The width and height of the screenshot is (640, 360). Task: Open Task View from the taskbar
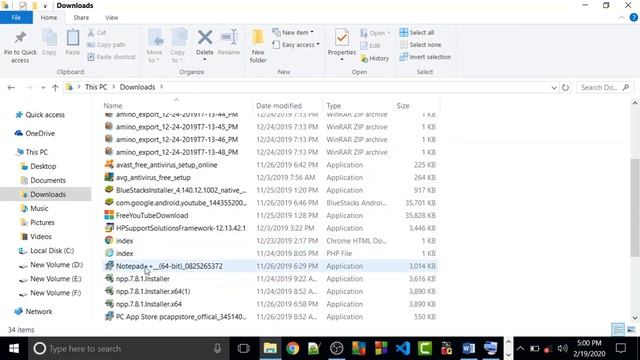point(243,349)
